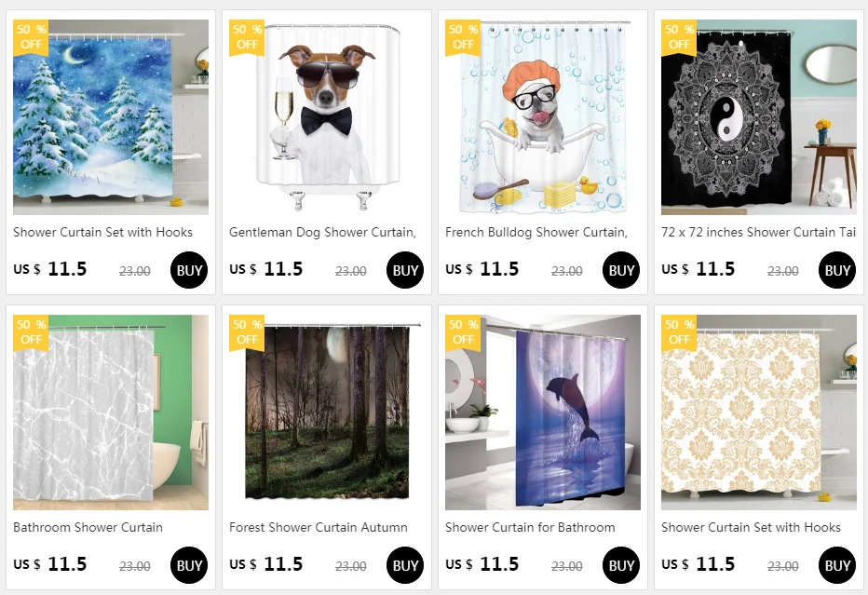View the French Bulldog bathtub curtain image
This screenshot has height=595, width=868.
[542, 116]
